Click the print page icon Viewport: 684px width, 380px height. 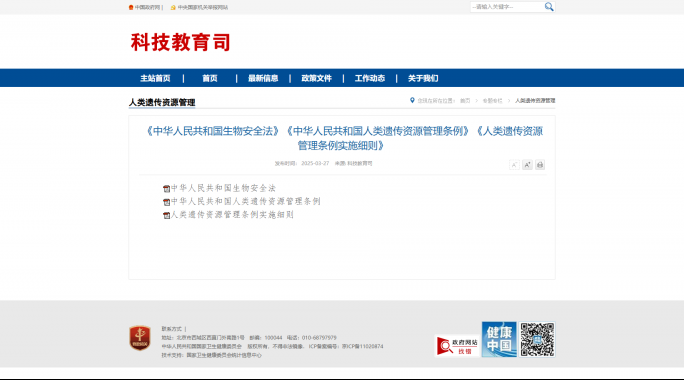pos(540,165)
